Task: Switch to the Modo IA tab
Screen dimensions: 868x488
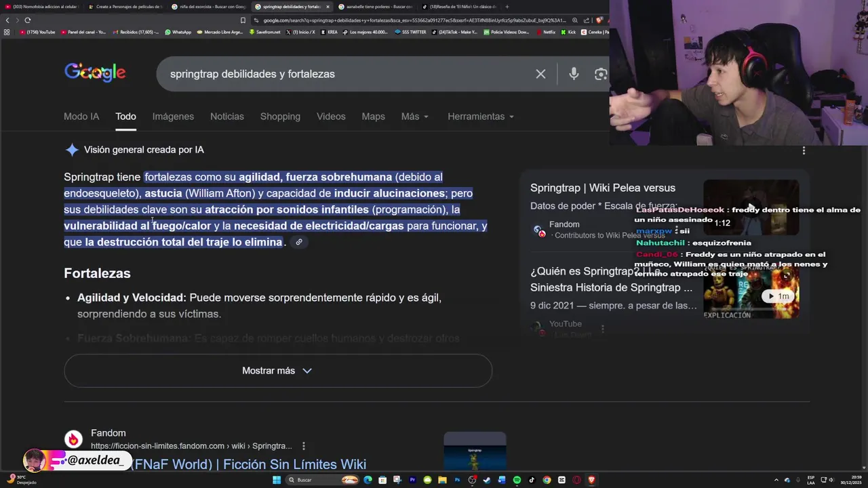Action: [81, 117]
